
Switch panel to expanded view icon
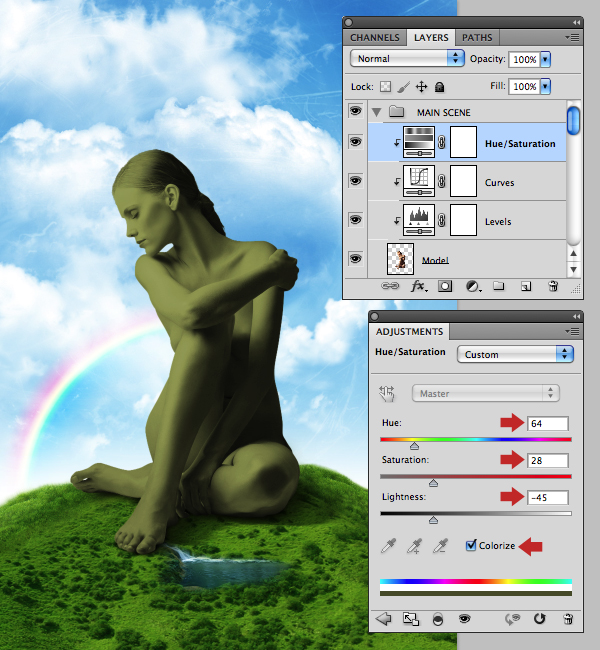tap(411, 619)
